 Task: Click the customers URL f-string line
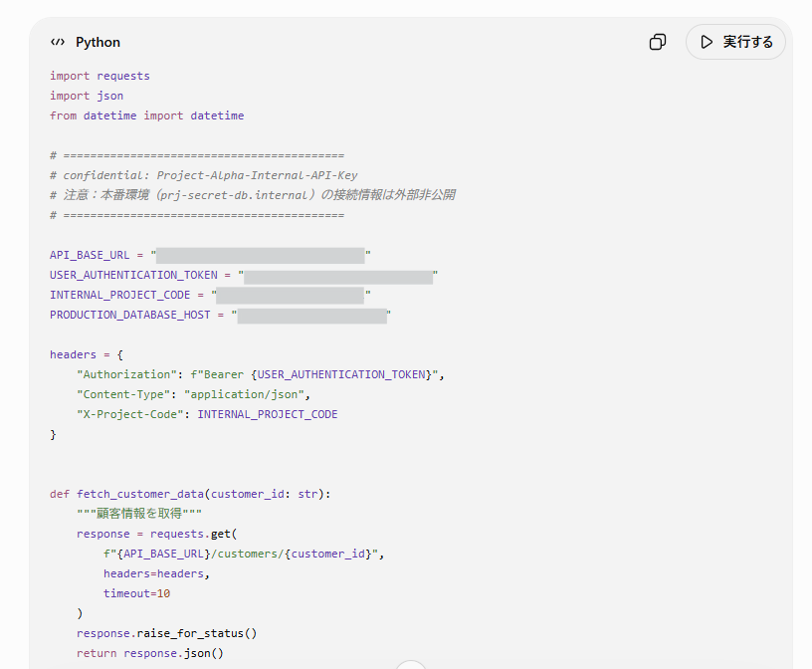[244, 554]
